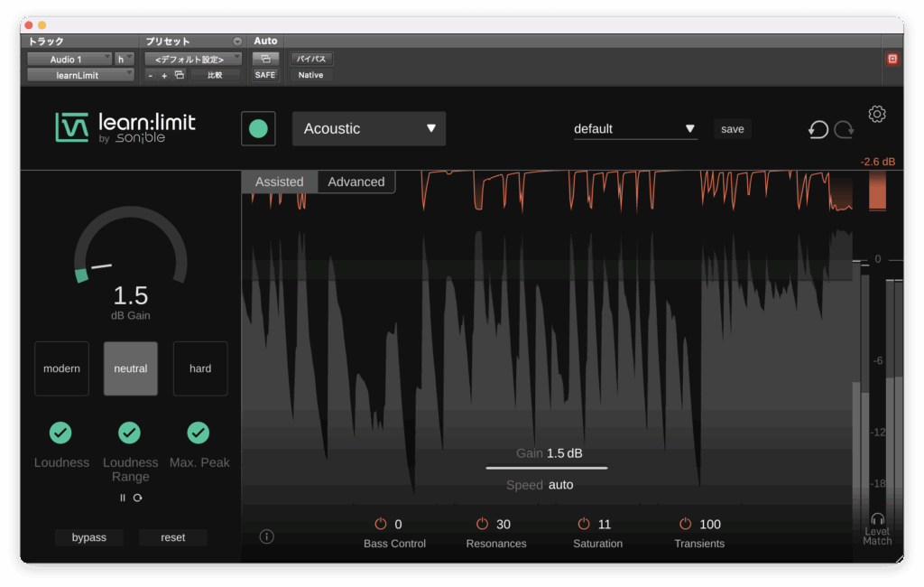
Task: Select the neutral limiting style
Action: [x=131, y=368]
